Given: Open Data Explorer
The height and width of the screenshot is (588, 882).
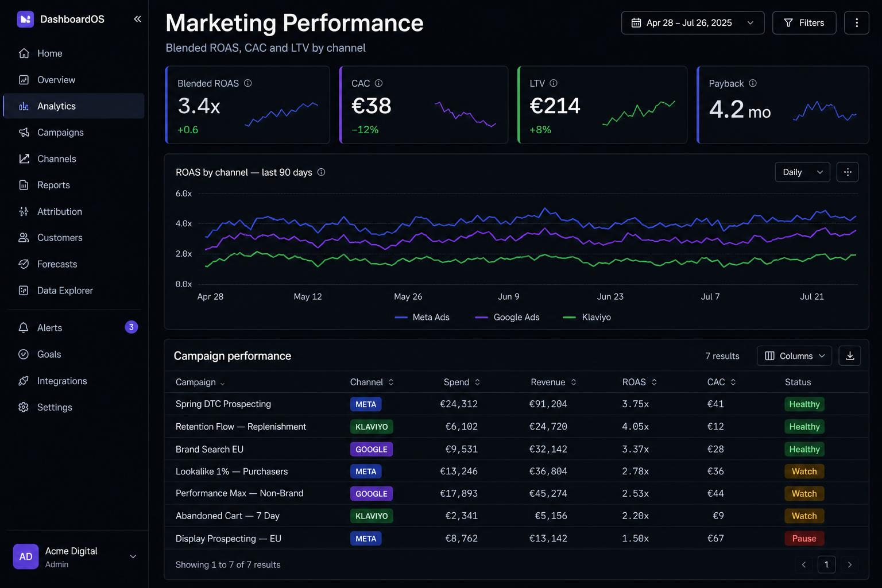Looking at the screenshot, I should (x=74, y=291).
